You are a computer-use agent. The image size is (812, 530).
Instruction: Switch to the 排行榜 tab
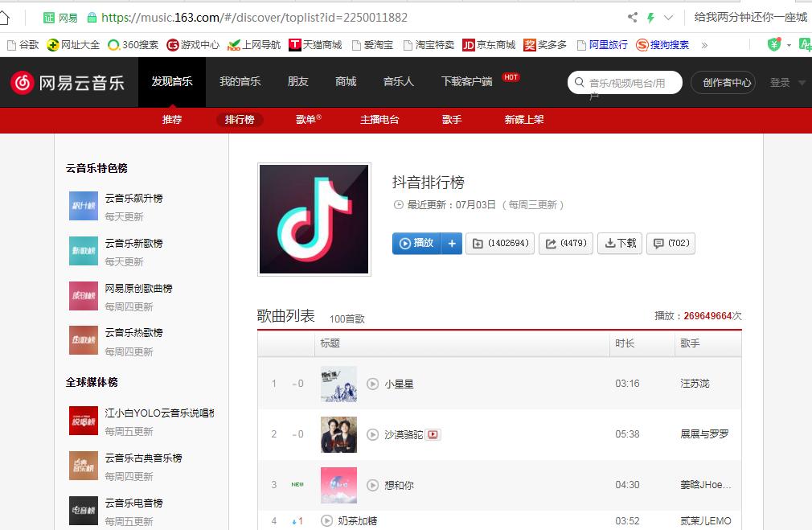click(240, 119)
